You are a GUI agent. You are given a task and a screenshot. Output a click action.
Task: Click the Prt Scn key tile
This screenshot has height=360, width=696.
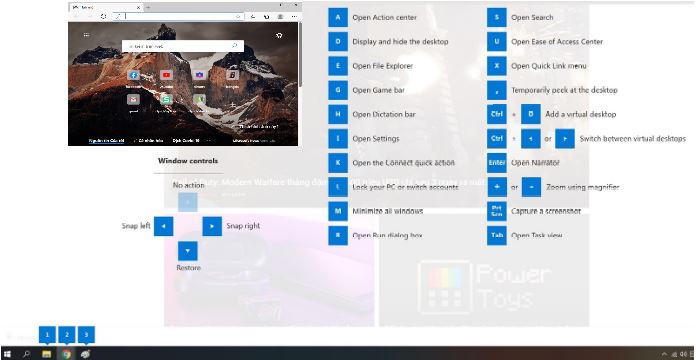(x=497, y=211)
